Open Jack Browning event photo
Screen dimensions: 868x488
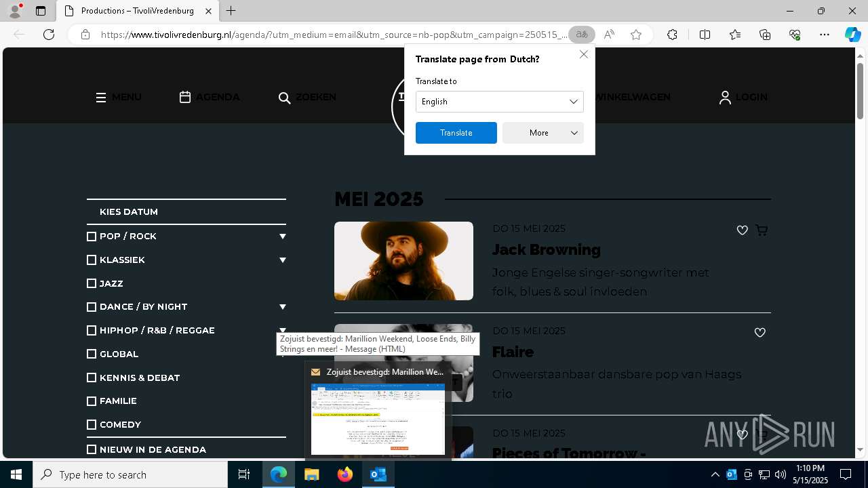tap(403, 261)
